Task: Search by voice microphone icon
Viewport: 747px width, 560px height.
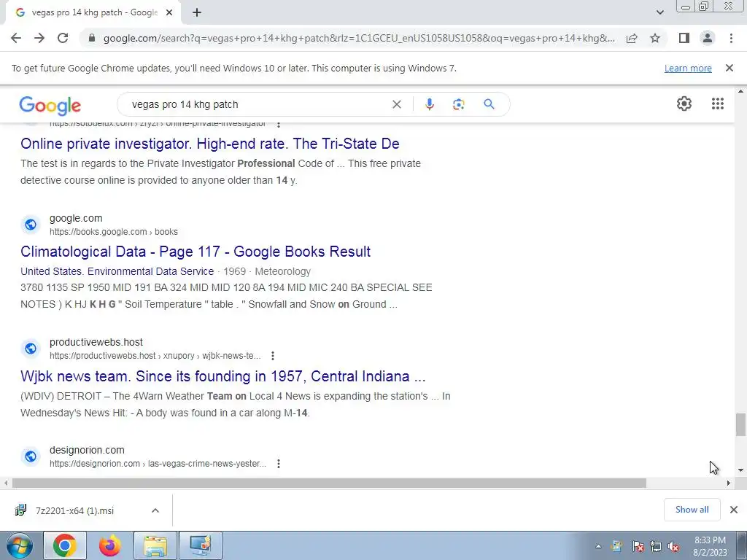Action: 429,104
